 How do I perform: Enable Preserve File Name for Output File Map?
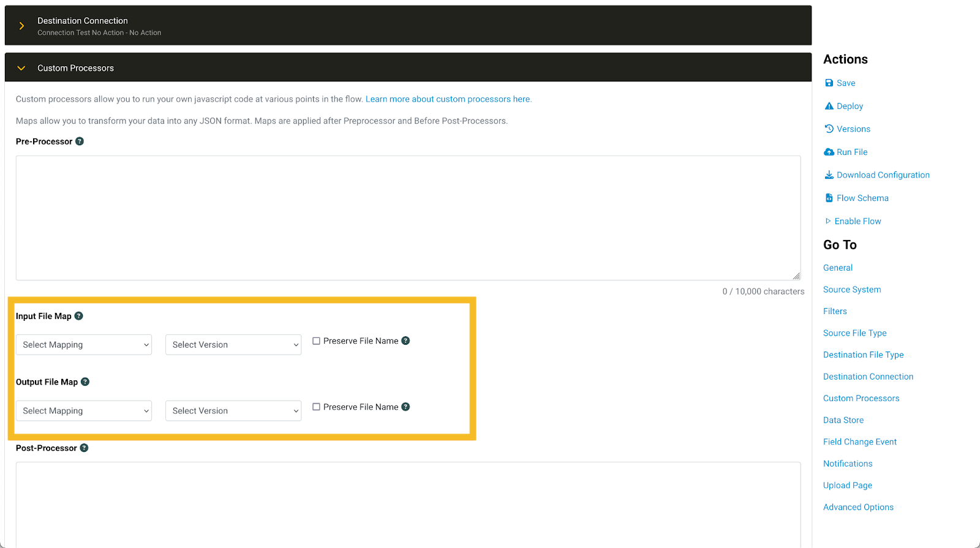[316, 407]
